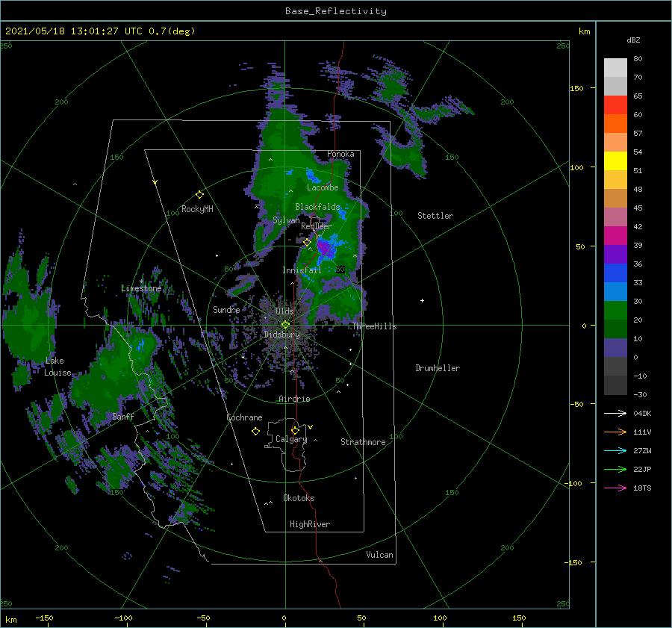672x628 pixels.
Task: Select the orange 57-60 dBZ swatch
Action: pyautogui.click(x=615, y=124)
